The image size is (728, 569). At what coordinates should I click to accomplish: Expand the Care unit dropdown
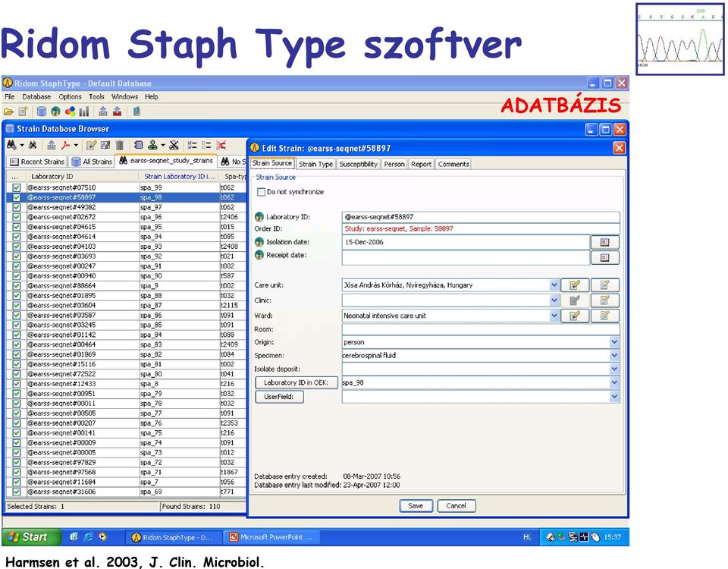554,285
